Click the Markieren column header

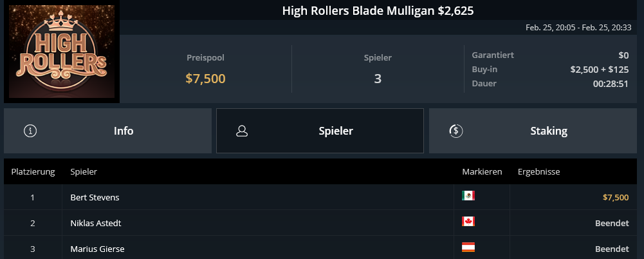pos(482,171)
